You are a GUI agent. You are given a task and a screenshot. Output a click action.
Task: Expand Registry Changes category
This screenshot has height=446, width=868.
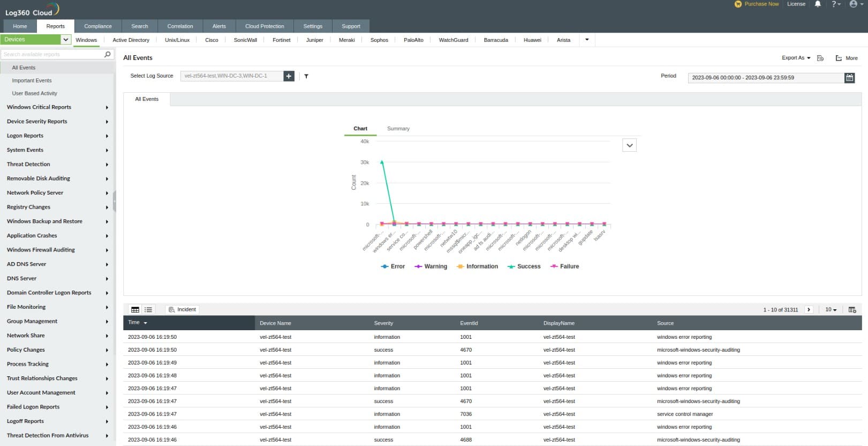tap(57, 207)
